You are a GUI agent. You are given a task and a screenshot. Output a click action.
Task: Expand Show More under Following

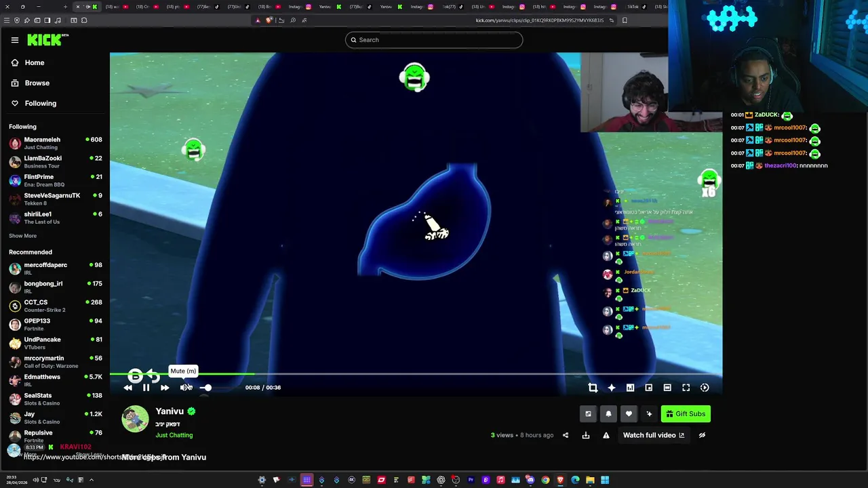point(22,236)
